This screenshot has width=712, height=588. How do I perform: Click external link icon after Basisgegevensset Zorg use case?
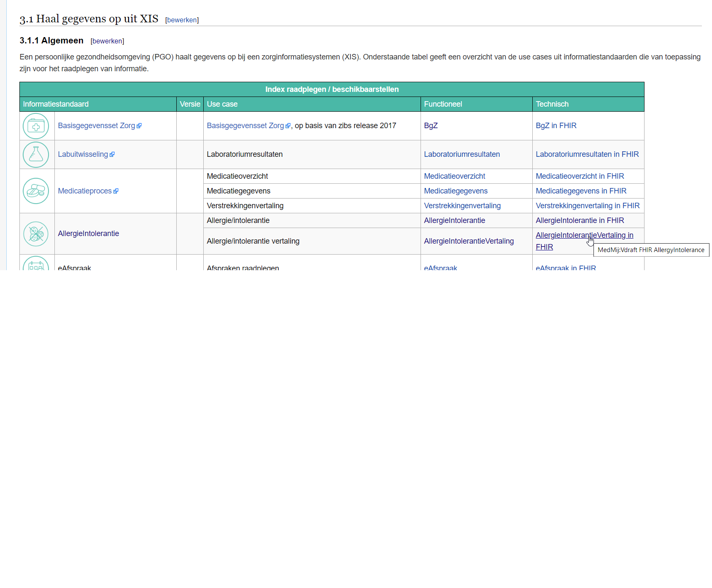coord(288,126)
